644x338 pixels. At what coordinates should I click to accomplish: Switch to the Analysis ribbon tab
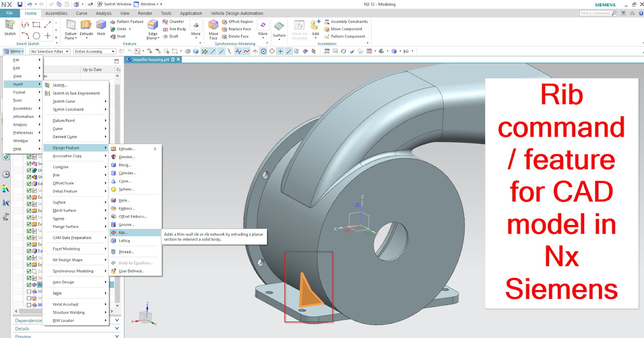click(x=104, y=13)
